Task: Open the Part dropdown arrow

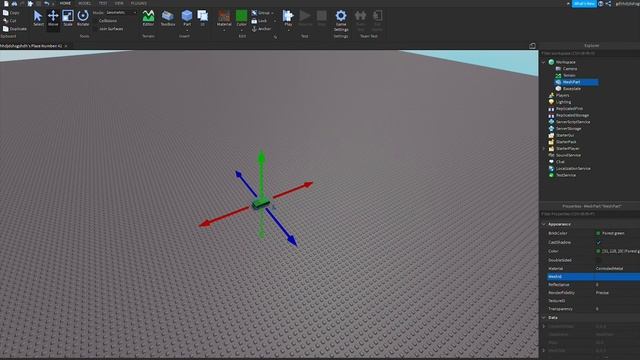Action: pyautogui.click(x=187, y=30)
